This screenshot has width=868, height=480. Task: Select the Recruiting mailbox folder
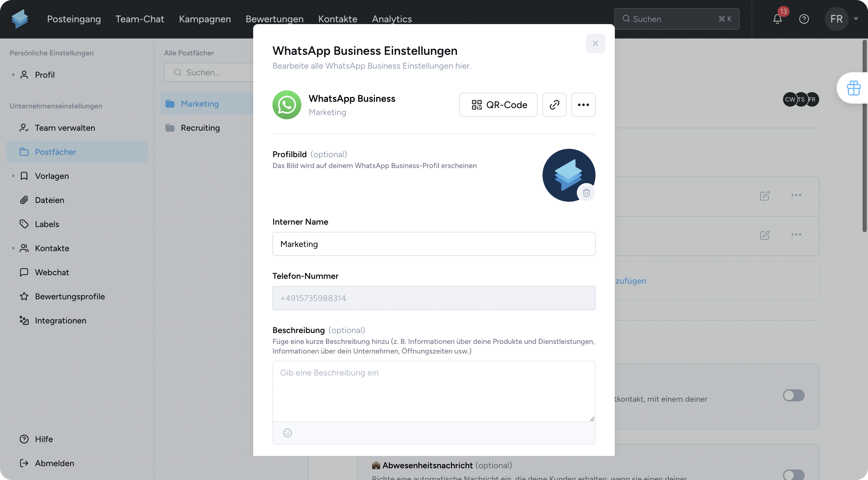[200, 128]
